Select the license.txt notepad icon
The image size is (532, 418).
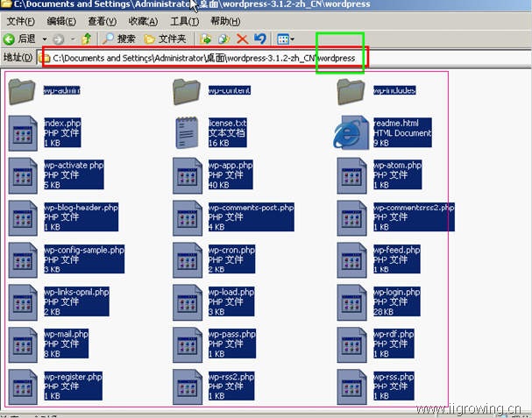[187, 133]
